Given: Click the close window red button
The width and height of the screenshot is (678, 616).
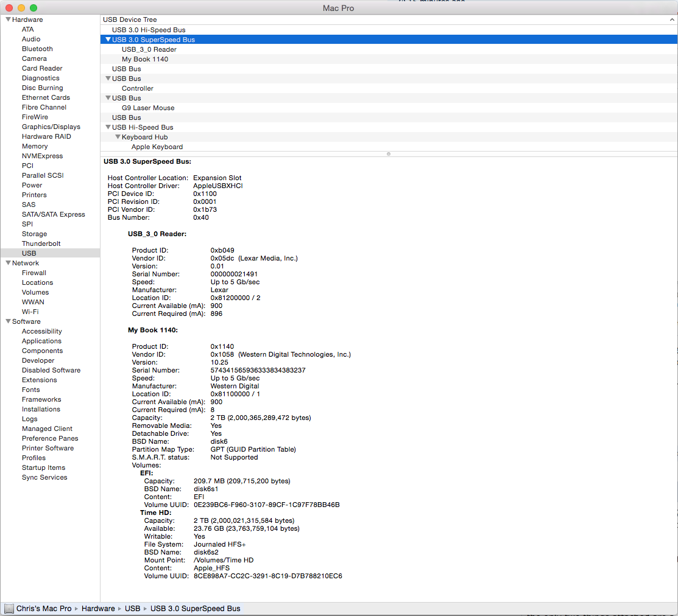Looking at the screenshot, I should click(x=9, y=8).
